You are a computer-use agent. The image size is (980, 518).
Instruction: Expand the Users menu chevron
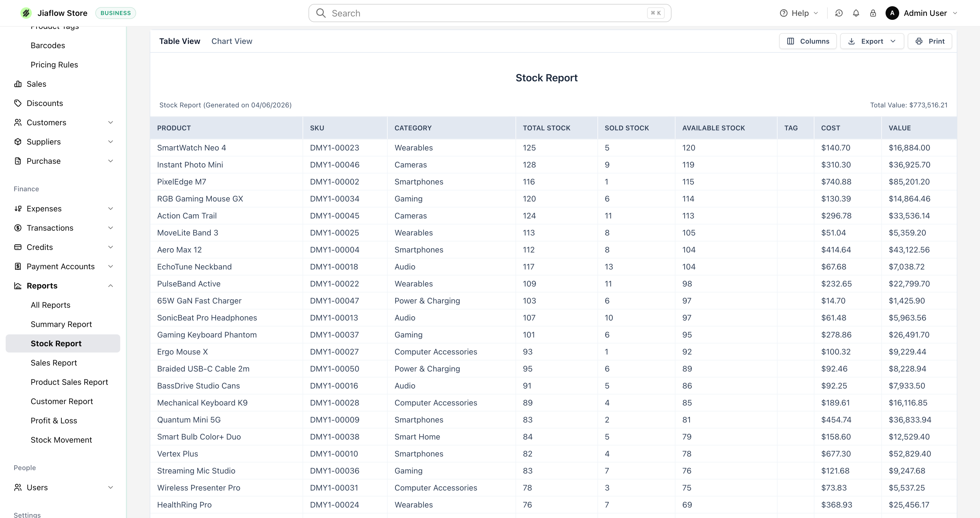(110, 487)
